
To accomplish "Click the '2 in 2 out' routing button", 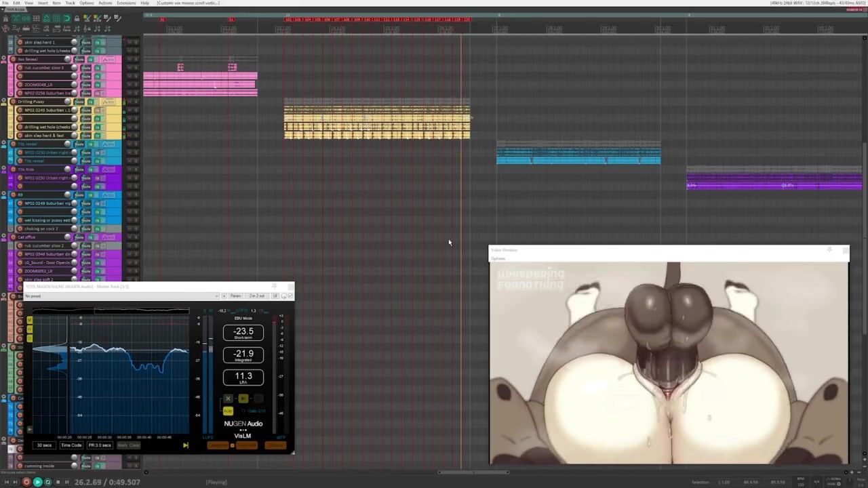I will [257, 296].
